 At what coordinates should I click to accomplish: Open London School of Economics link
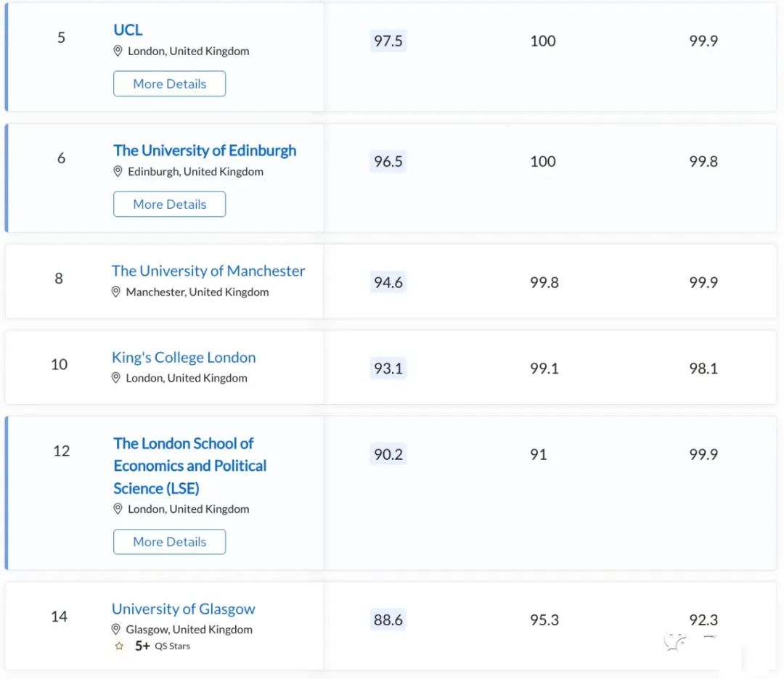[x=189, y=465]
